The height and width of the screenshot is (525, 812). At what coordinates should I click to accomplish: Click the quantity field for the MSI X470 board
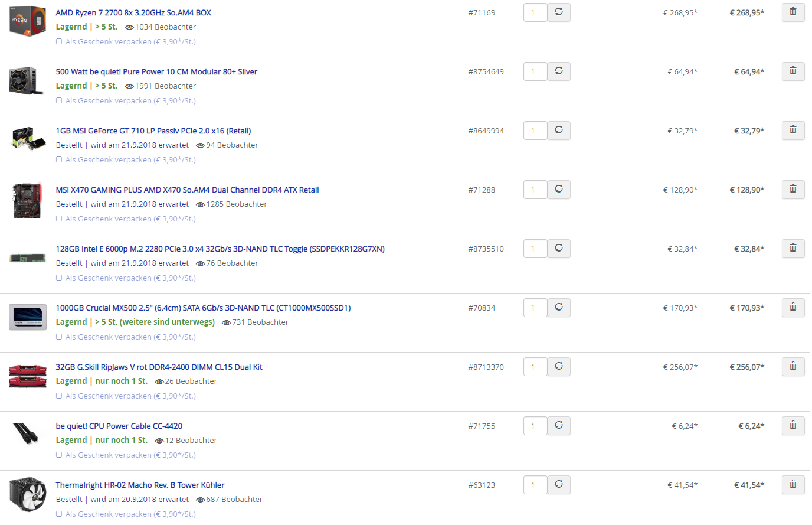(x=535, y=190)
